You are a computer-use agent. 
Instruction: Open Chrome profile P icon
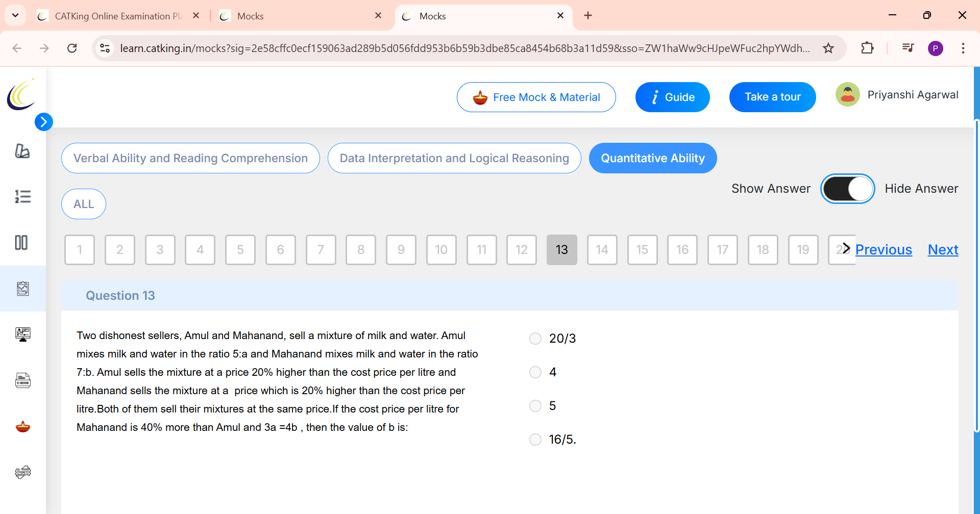click(x=935, y=48)
